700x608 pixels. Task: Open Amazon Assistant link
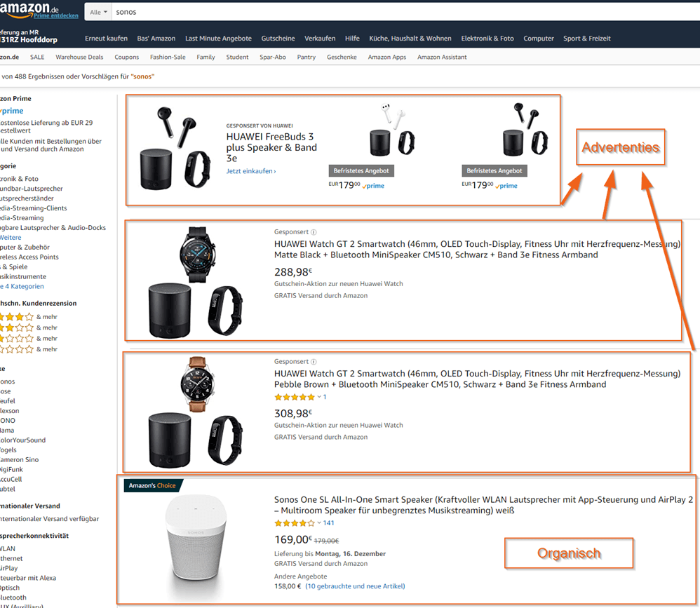pyautogui.click(x=442, y=57)
